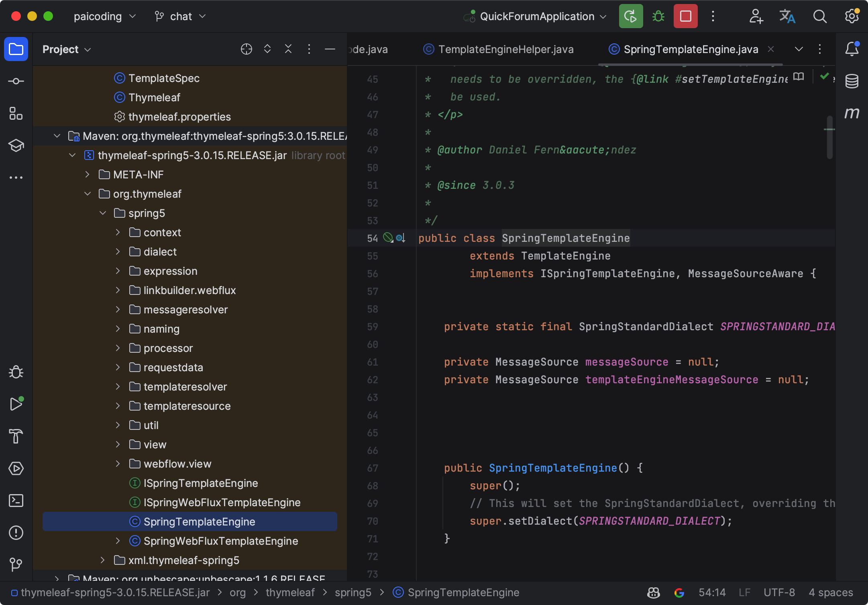The image size is (868, 605).
Task: Debug QuickForumApplication with bug icon
Action: 658,16
